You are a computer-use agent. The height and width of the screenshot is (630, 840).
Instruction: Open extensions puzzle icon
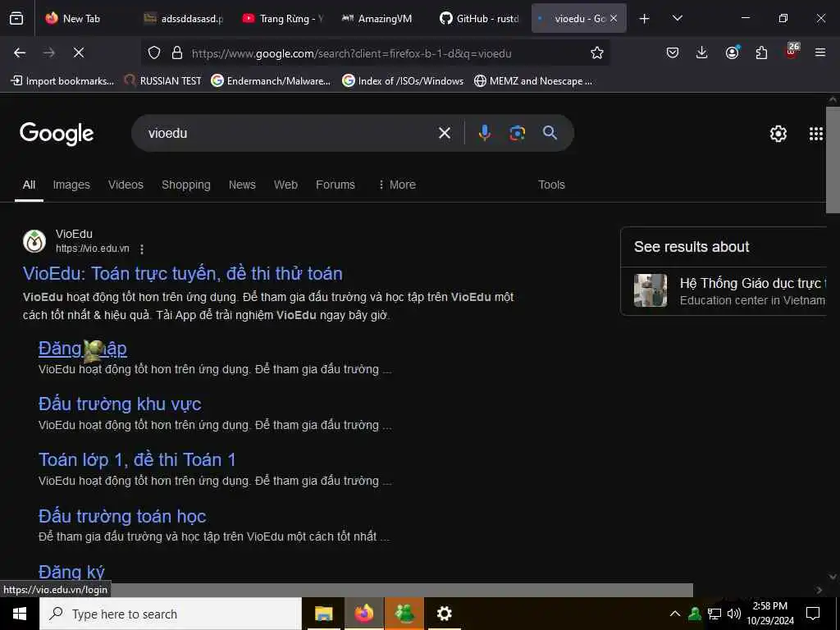761,52
